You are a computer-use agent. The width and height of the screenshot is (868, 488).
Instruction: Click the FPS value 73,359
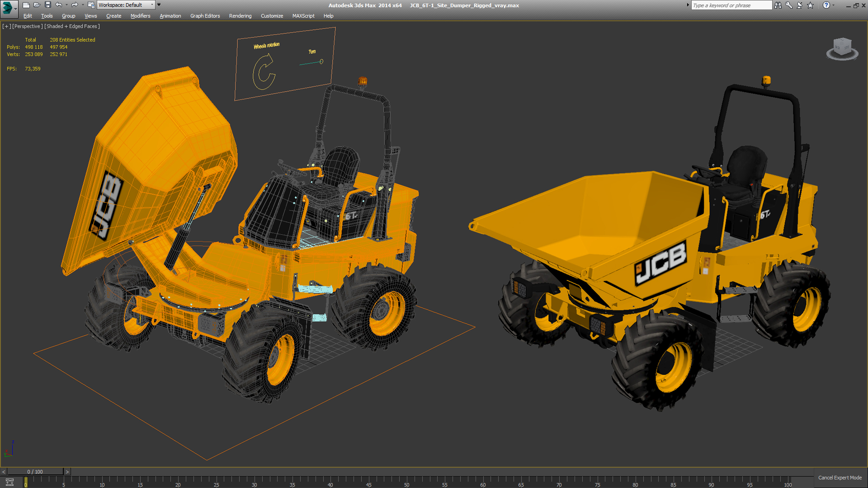coord(33,69)
